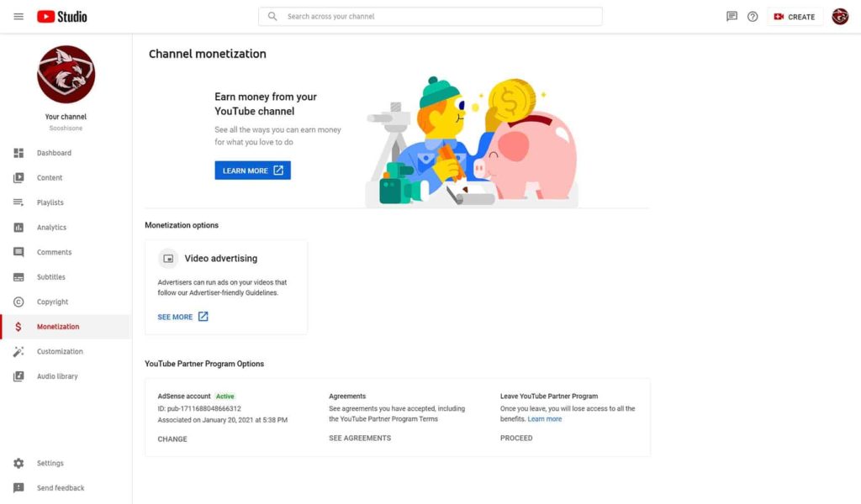Screen dimensions: 861x504
Task: Click the Sooshisone channel name
Action: [66, 129]
